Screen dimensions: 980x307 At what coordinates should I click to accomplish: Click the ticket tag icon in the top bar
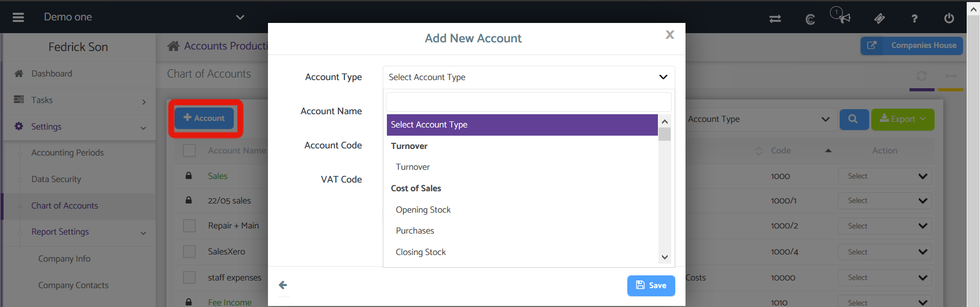[x=879, y=19]
